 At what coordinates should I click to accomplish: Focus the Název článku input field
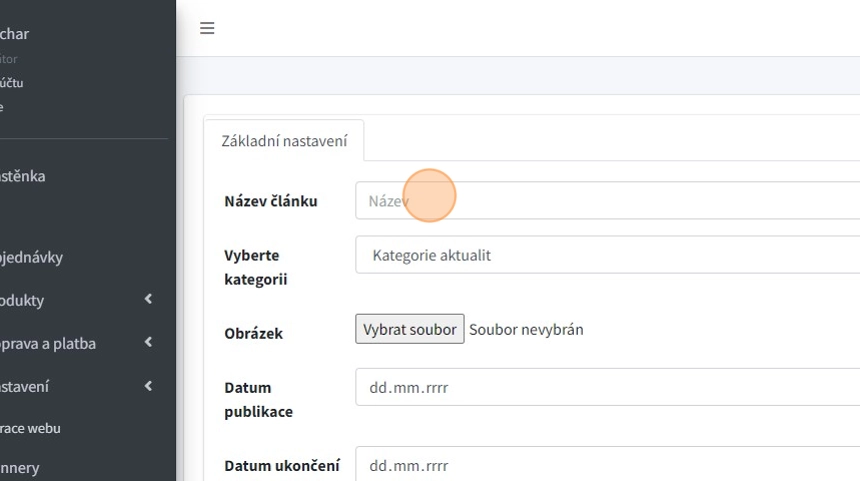click(x=607, y=201)
